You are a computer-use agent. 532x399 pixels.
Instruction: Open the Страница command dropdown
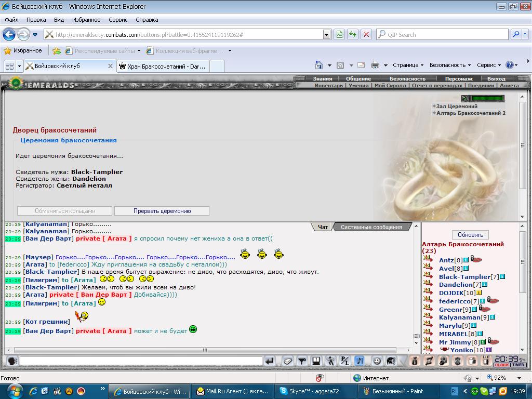coord(408,65)
